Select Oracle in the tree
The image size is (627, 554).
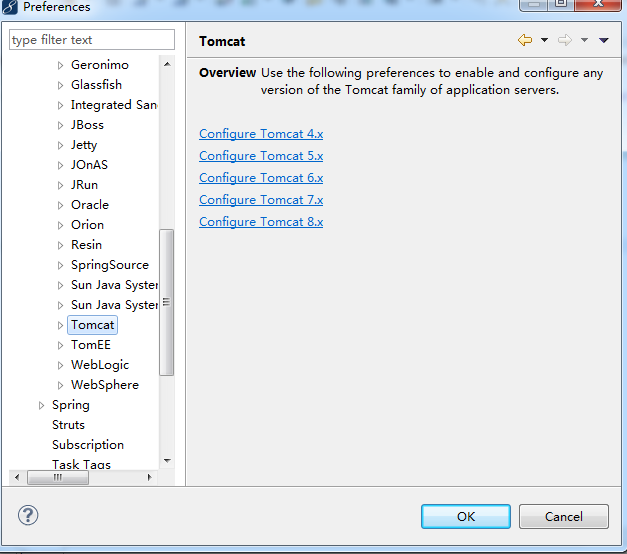[x=90, y=205]
